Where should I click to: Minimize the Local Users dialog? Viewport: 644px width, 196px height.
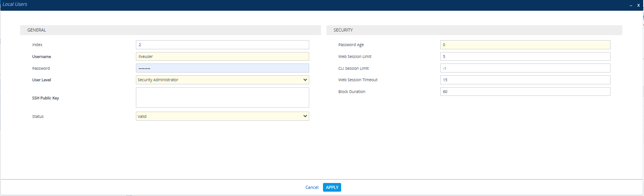click(631, 5)
